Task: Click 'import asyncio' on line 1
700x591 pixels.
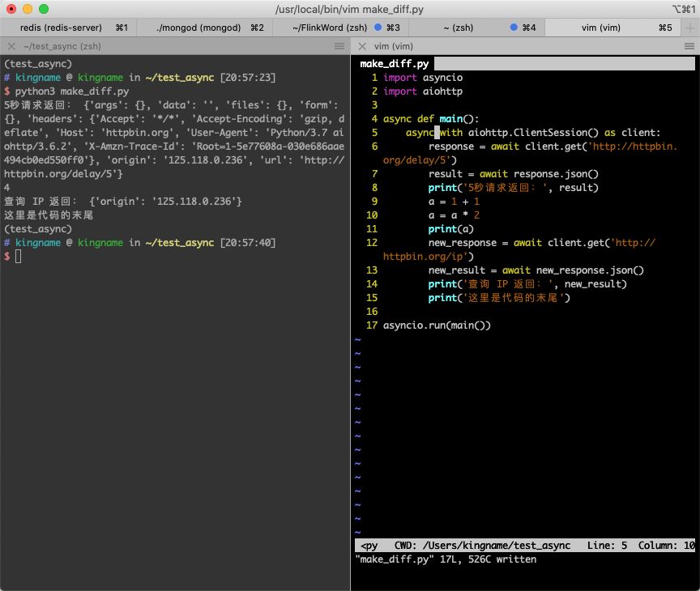Action: pyautogui.click(x=423, y=78)
